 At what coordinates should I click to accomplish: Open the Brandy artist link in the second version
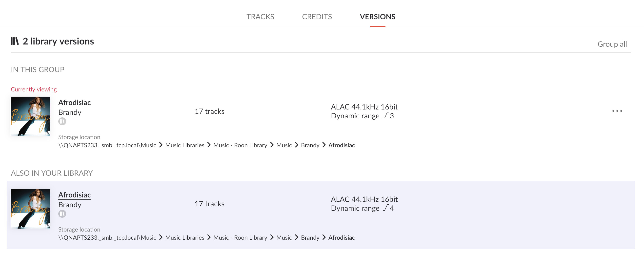(70, 205)
